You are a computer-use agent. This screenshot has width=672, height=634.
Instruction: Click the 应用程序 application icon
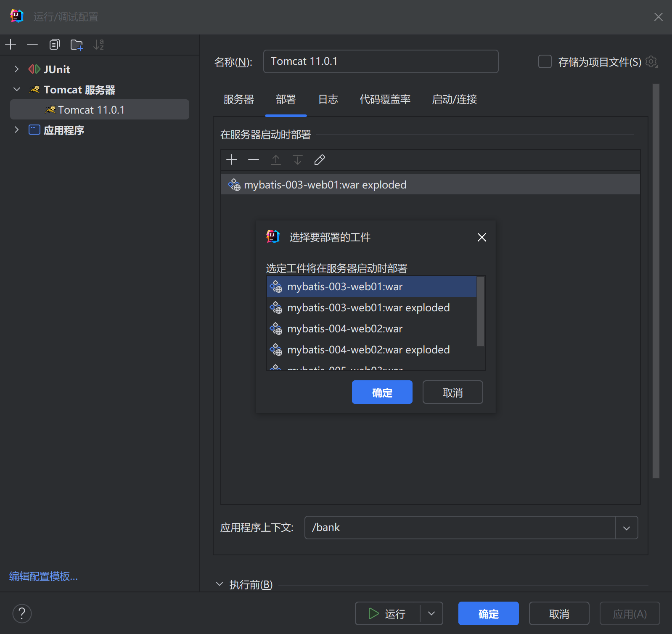(34, 130)
